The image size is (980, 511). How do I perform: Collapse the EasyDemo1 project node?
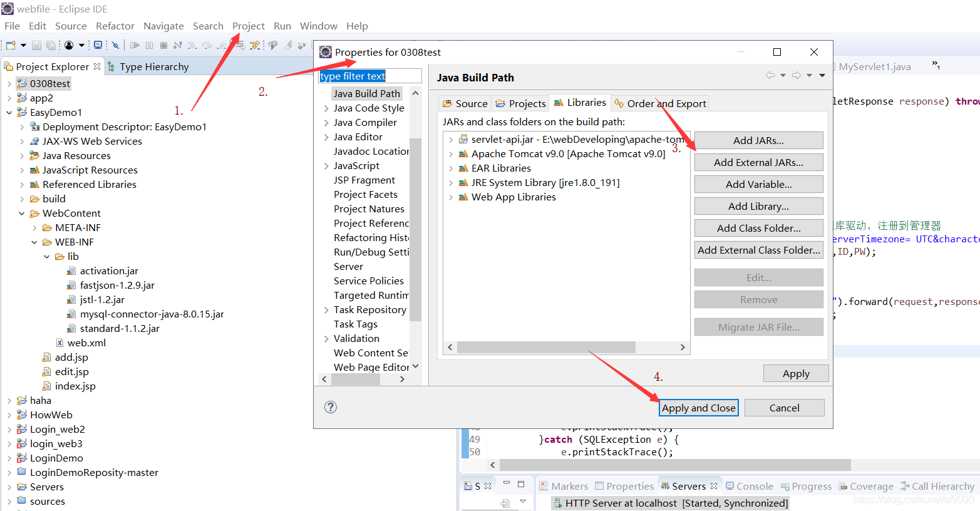9,113
